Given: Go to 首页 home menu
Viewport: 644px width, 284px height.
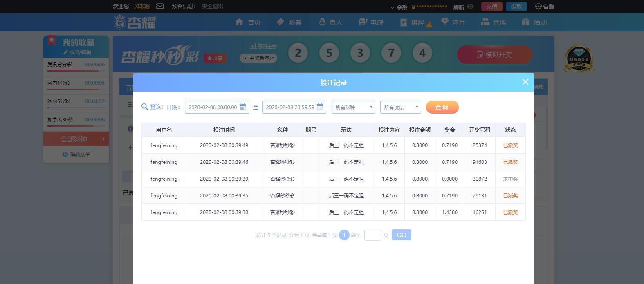Looking at the screenshot, I should 248,22.
